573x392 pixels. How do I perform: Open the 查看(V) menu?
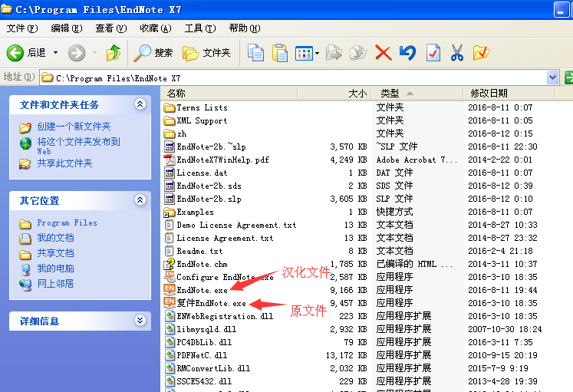point(111,28)
